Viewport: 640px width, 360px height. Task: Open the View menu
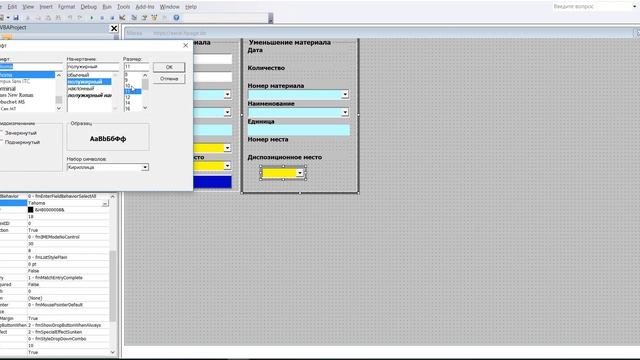28,7
